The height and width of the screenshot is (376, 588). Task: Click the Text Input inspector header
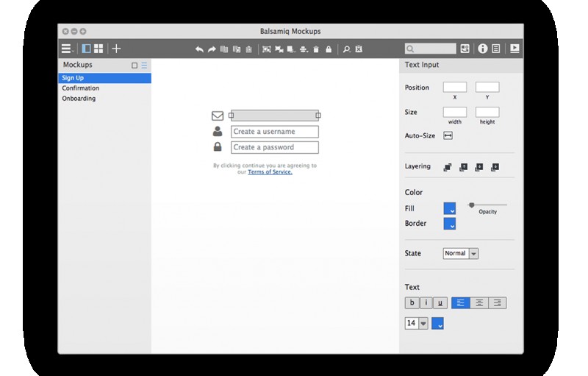coord(422,65)
